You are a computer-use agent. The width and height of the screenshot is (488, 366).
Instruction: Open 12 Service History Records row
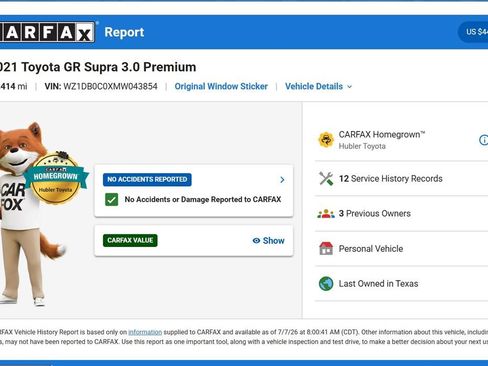point(401,179)
